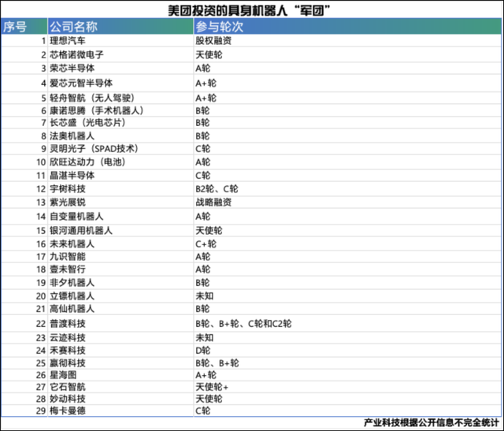This screenshot has width=504, height=431.
Task: Click the 理想汽车 company cell
Action: point(120,41)
